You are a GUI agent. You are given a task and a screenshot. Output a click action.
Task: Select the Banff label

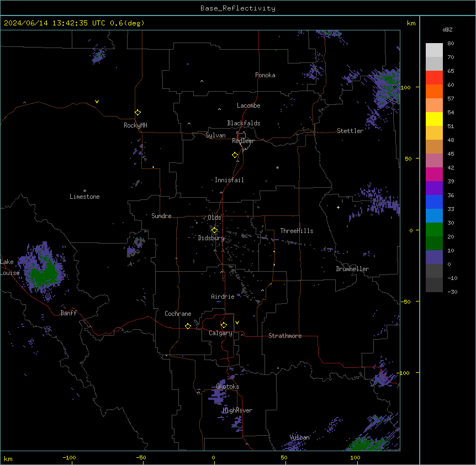[68, 313]
